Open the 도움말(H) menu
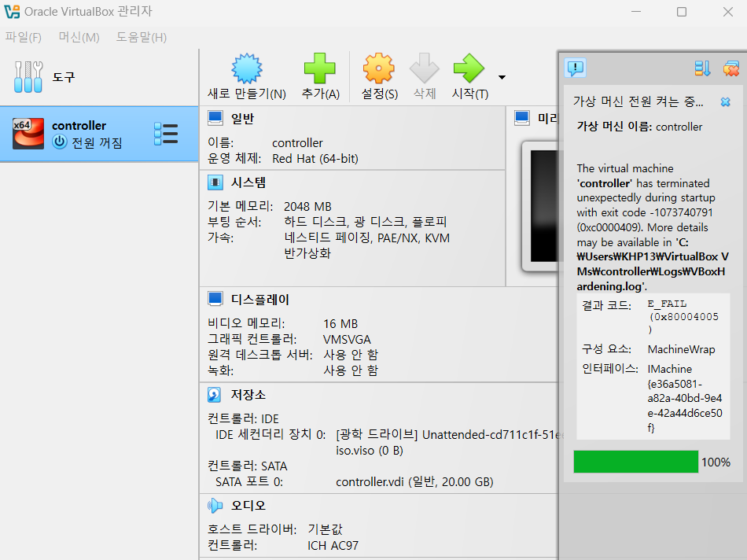Image resolution: width=747 pixels, height=560 pixels. tap(142, 37)
